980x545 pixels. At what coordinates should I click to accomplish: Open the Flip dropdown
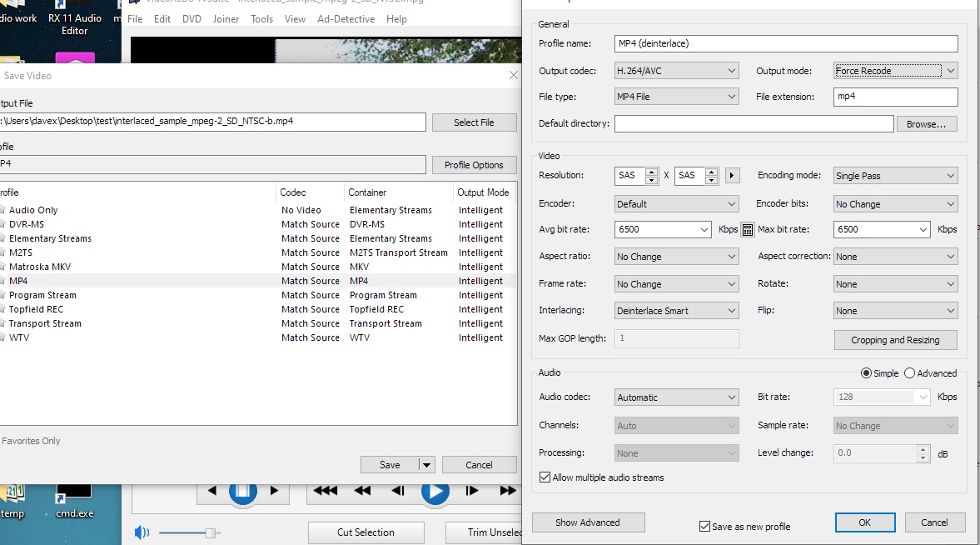tap(895, 310)
